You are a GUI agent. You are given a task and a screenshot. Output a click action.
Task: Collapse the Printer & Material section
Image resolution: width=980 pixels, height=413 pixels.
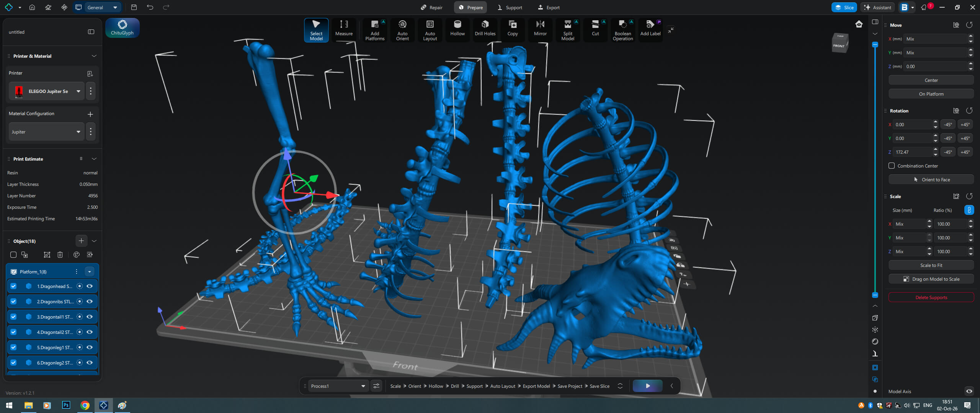coord(94,56)
